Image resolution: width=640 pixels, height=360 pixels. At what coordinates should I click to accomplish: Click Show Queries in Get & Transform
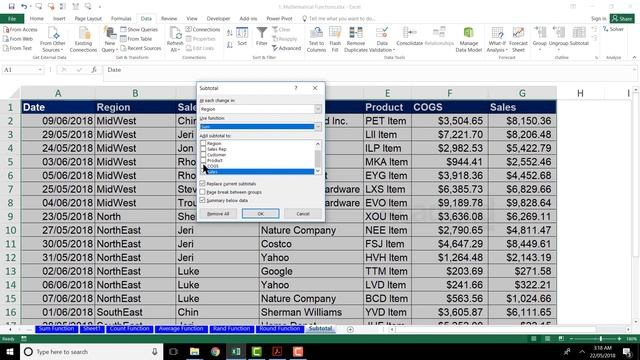(139, 29)
